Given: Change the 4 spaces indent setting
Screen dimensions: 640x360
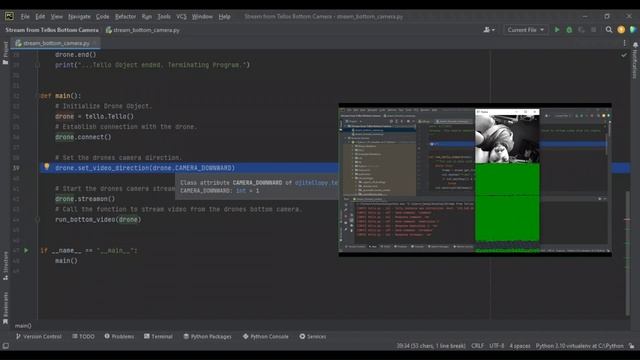Looking at the screenshot, I should 520,346.
